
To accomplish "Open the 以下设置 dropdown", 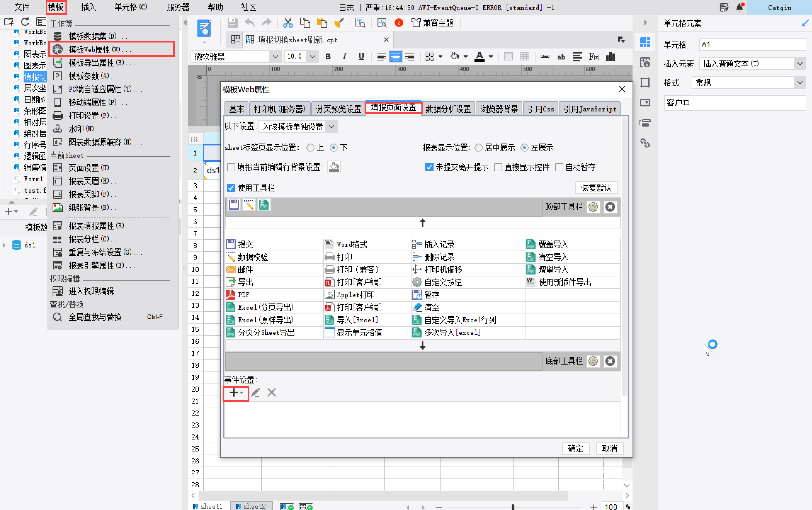I will coord(332,127).
